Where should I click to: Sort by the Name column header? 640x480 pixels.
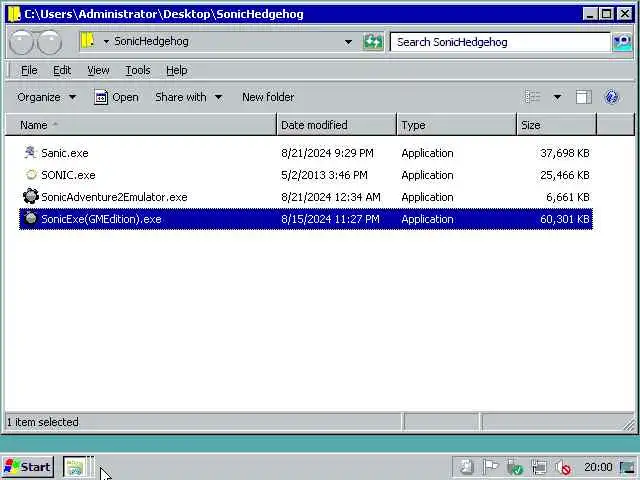click(141, 125)
